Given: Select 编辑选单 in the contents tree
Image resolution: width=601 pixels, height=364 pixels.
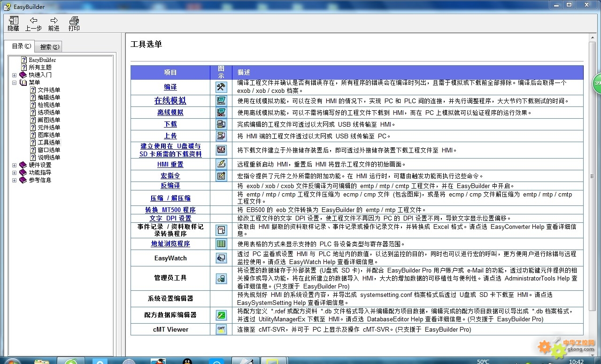Looking at the screenshot, I should (x=49, y=98).
